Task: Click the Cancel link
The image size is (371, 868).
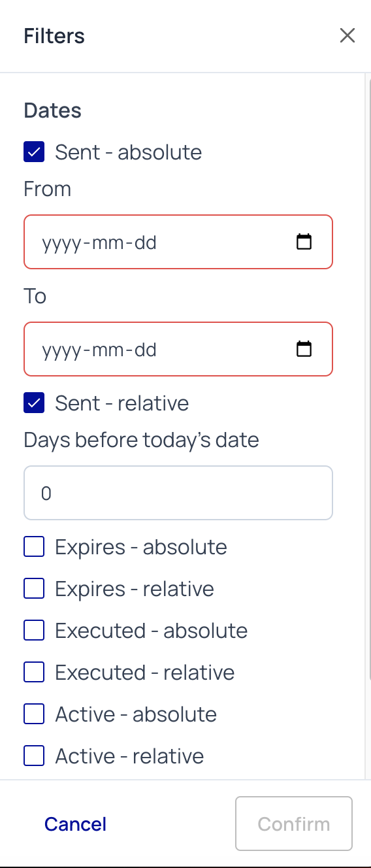Action: [75, 824]
